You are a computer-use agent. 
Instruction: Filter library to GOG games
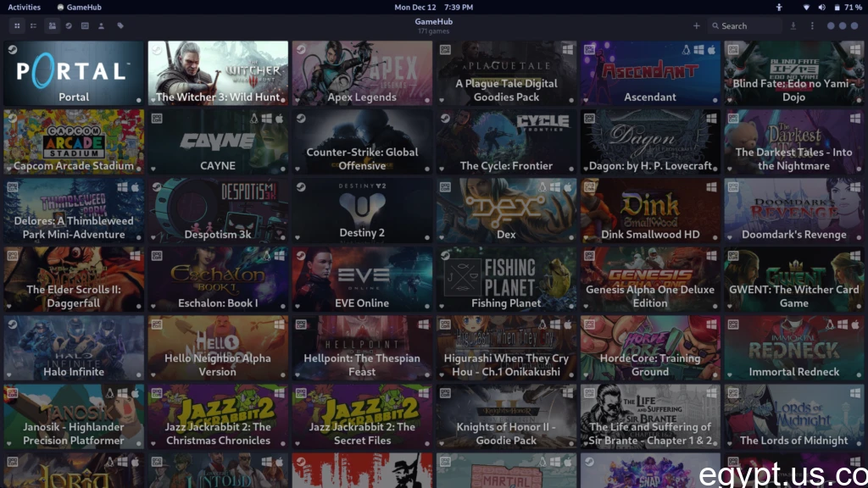pos(85,26)
